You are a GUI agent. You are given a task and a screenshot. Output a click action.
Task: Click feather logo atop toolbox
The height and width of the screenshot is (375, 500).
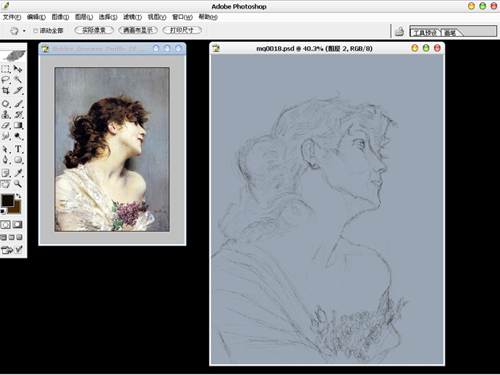tap(13, 55)
